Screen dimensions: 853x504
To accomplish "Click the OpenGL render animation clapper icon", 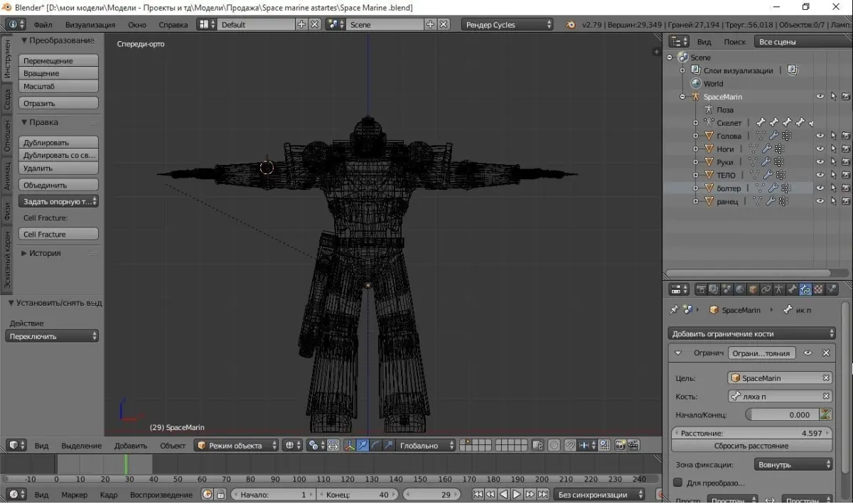I will tap(632, 445).
